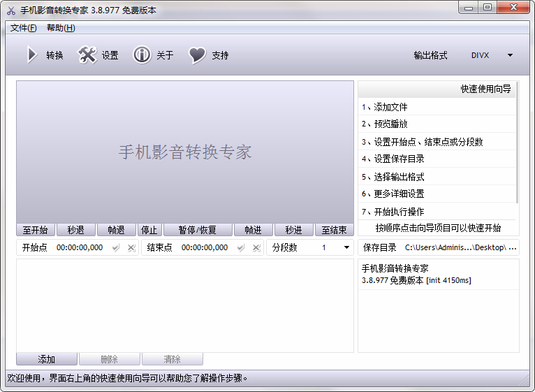
Task: Click the 关于 info circle icon
Action: click(142, 55)
